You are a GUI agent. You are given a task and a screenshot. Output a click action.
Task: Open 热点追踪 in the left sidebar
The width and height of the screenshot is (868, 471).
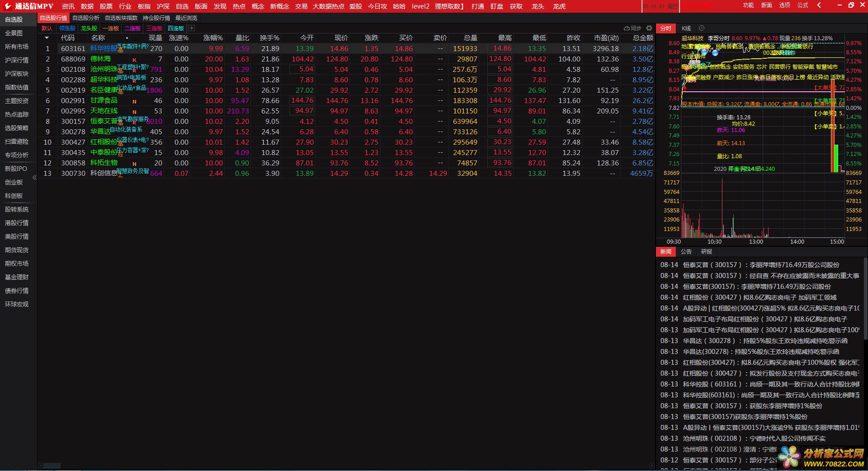pyautogui.click(x=17, y=114)
